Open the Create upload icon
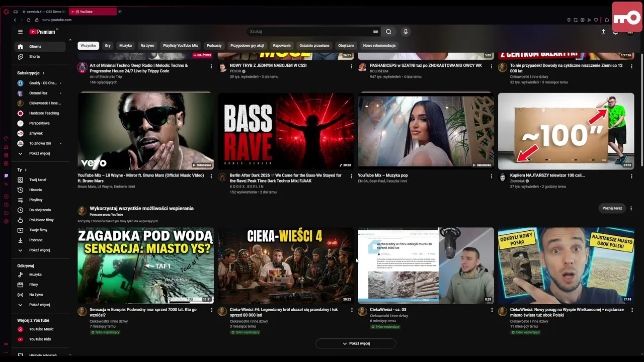The width and height of the screenshot is (644, 362). pyautogui.click(x=603, y=32)
